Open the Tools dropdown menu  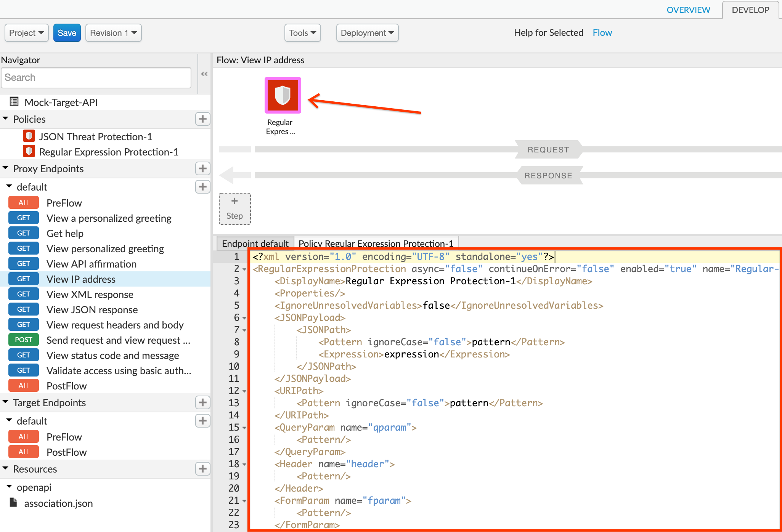point(302,33)
